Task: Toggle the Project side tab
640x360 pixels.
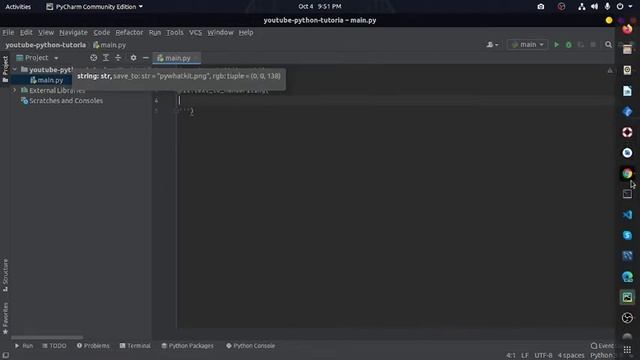Action: [x=5, y=69]
